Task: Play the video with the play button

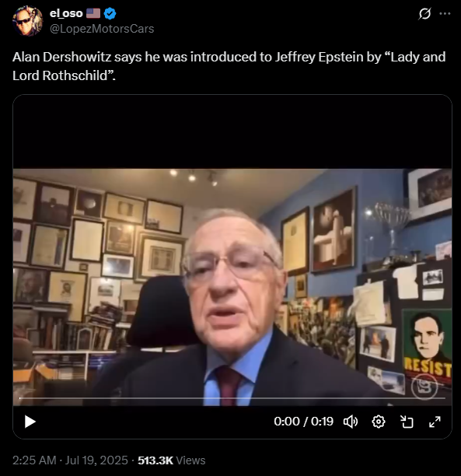Action: (x=30, y=422)
